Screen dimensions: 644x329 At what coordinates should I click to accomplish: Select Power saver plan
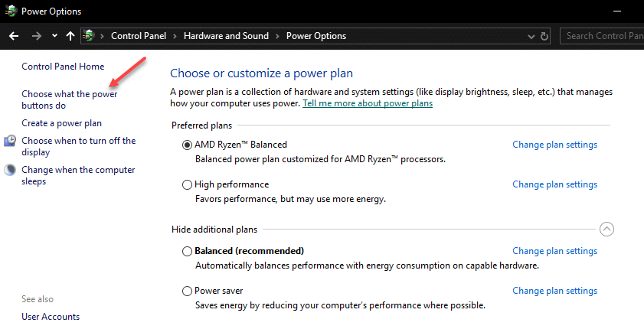(x=188, y=291)
